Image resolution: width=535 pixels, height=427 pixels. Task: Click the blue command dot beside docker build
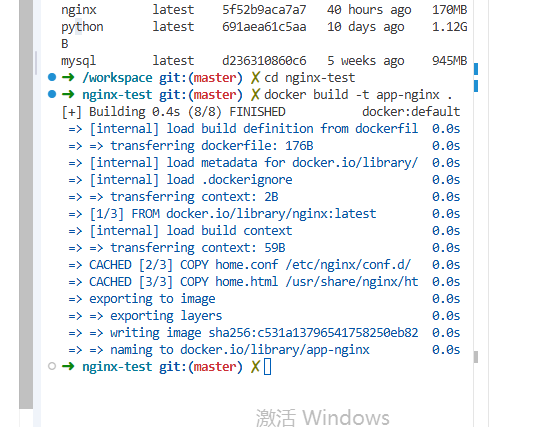coord(52,94)
